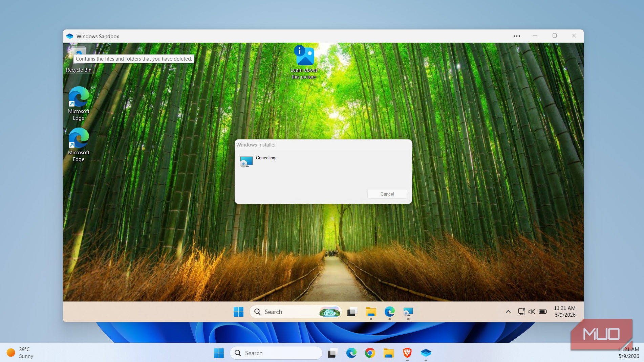Open the Windows Sandbox three-dots menu

tap(517, 36)
